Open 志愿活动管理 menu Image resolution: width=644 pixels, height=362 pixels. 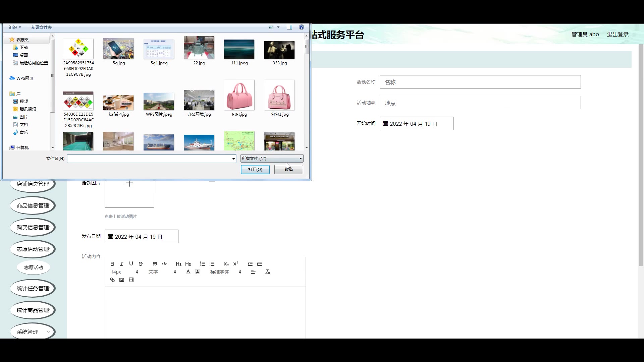33,249
